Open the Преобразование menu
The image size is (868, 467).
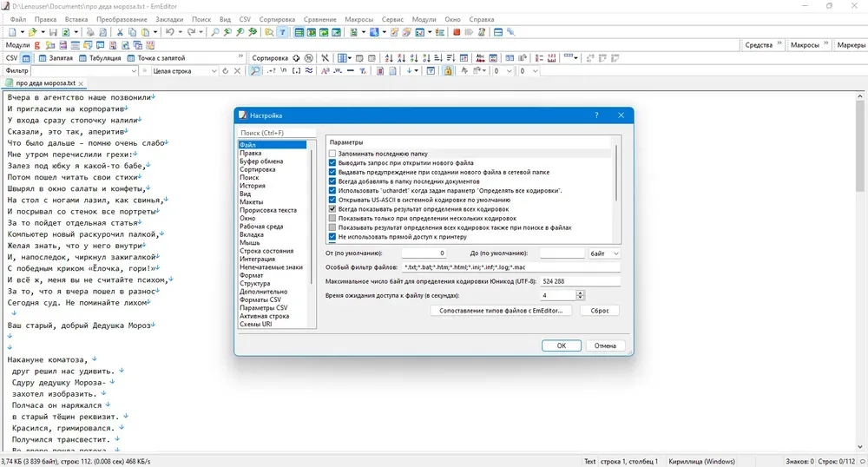point(122,19)
